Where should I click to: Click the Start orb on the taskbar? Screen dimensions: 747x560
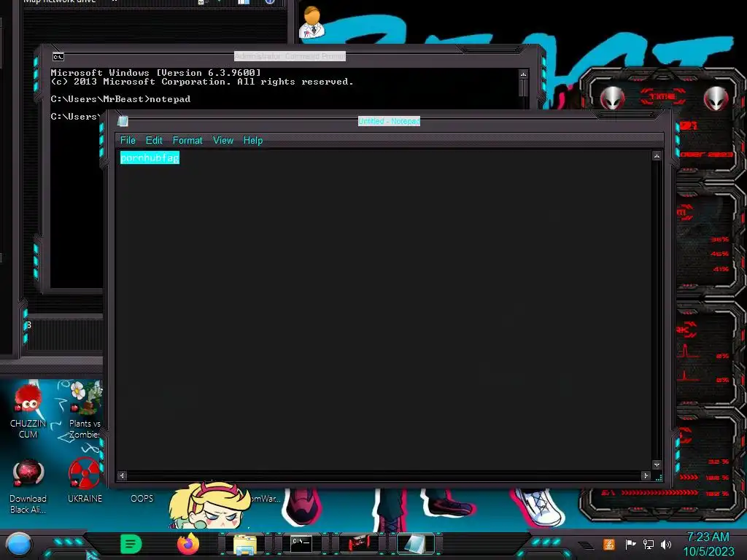[x=18, y=544]
